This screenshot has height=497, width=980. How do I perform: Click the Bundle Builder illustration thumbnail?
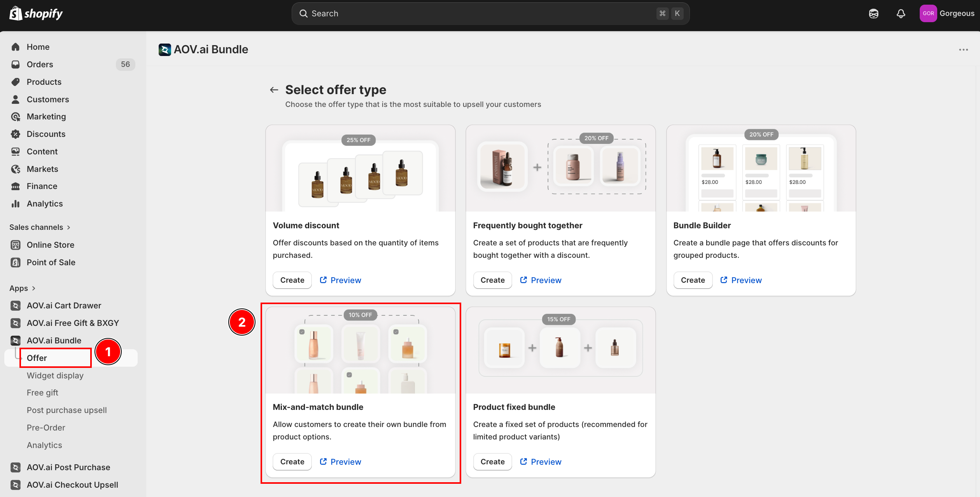pos(761,168)
